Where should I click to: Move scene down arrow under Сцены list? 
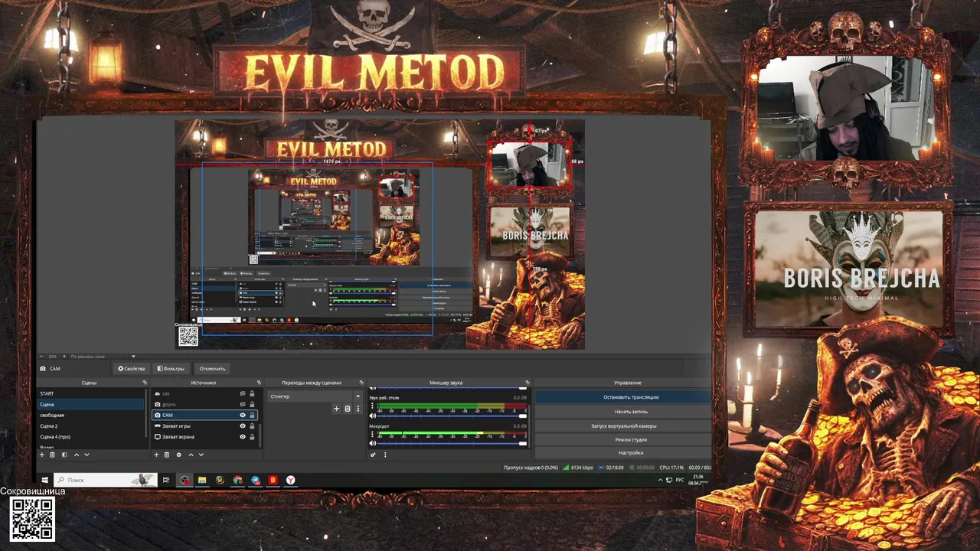[x=87, y=455]
